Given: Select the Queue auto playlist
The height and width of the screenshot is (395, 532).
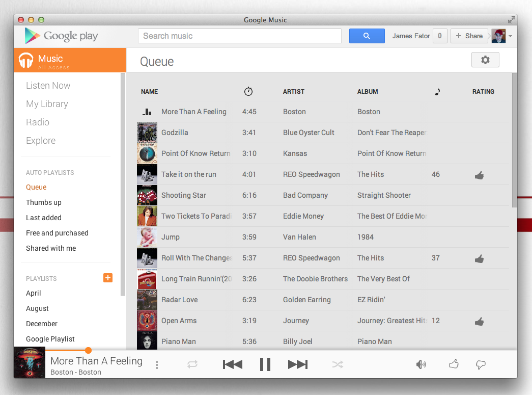Looking at the screenshot, I should coord(36,187).
